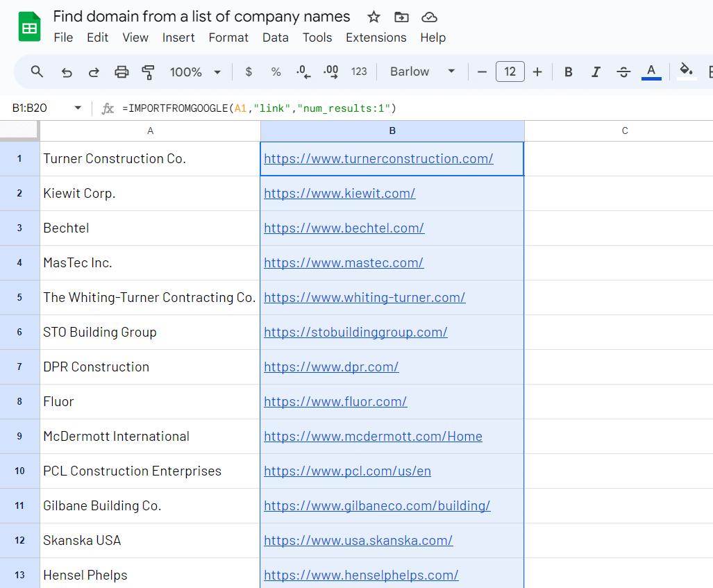Click the search menus magnifier icon

pyautogui.click(x=37, y=72)
